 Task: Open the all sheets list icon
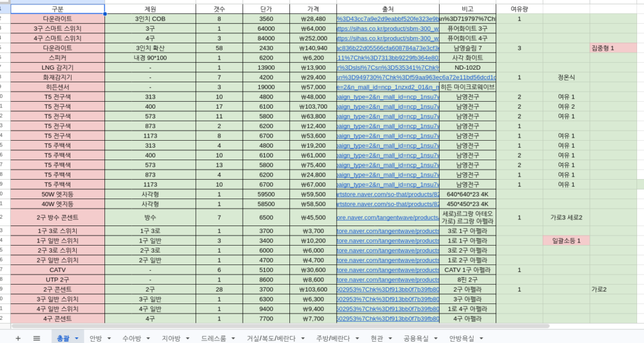coord(36,338)
